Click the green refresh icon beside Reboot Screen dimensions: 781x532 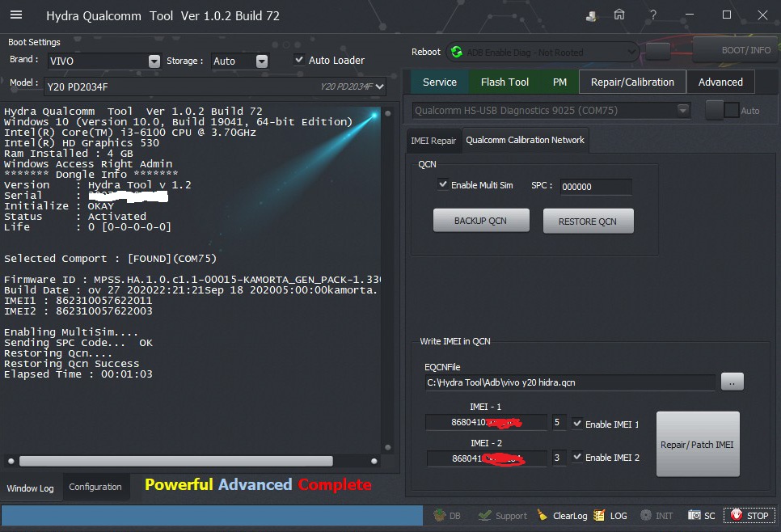456,52
